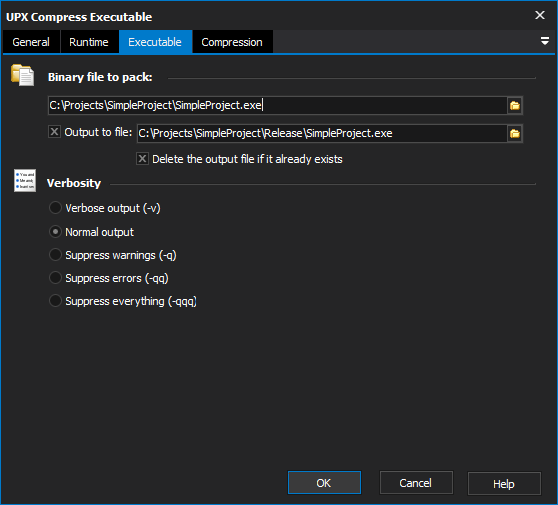Switch to the Runtime tab

coord(89,42)
